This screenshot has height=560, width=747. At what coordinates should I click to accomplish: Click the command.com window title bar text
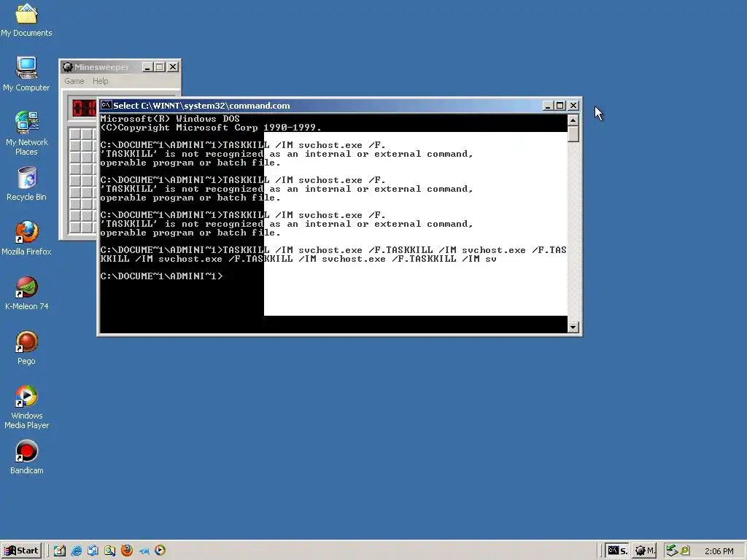pyautogui.click(x=201, y=106)
